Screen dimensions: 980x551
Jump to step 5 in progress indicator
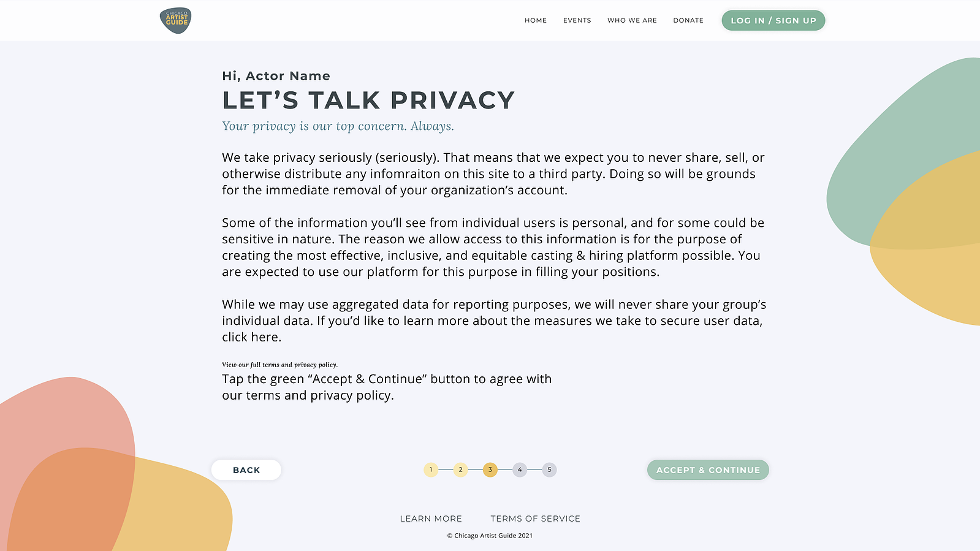point(549,470)
